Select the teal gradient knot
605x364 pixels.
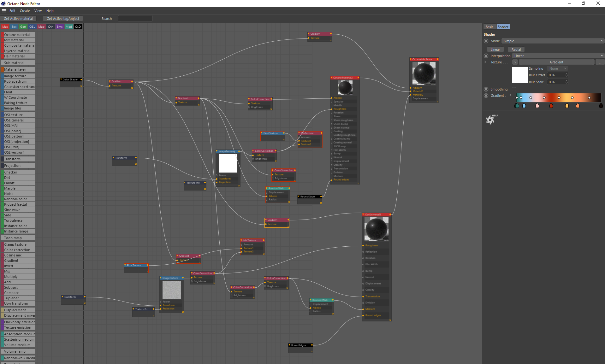pos(517,106)
